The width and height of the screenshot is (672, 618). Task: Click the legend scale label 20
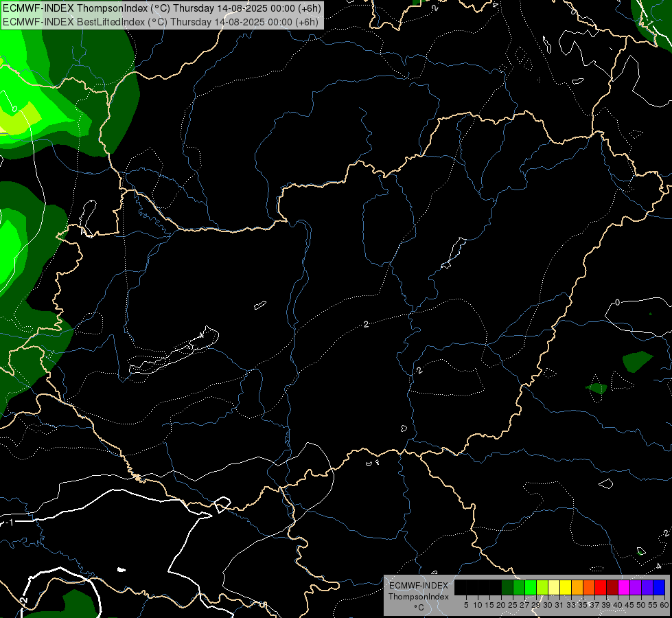501,605
